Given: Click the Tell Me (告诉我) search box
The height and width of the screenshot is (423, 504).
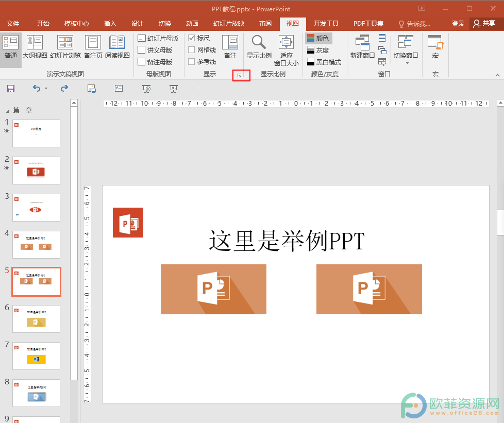Looking at the screenshot, I should click(415, 24).
